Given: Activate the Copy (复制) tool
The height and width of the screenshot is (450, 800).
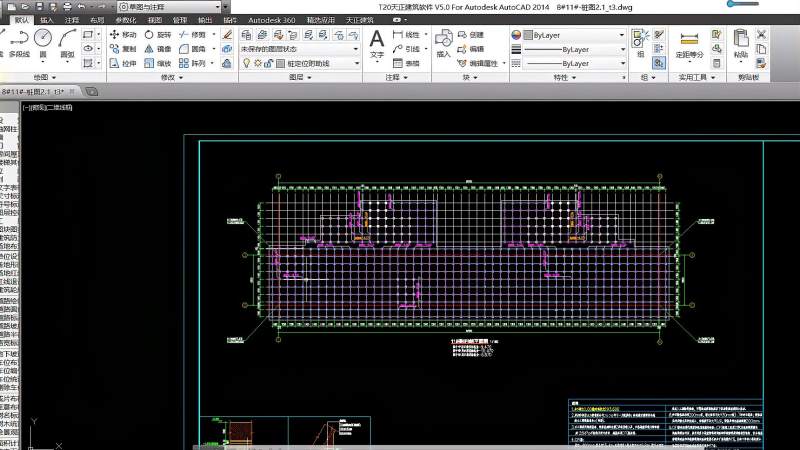Looking at the screenshot, I should pyautogui.click(x=122, y=48).
